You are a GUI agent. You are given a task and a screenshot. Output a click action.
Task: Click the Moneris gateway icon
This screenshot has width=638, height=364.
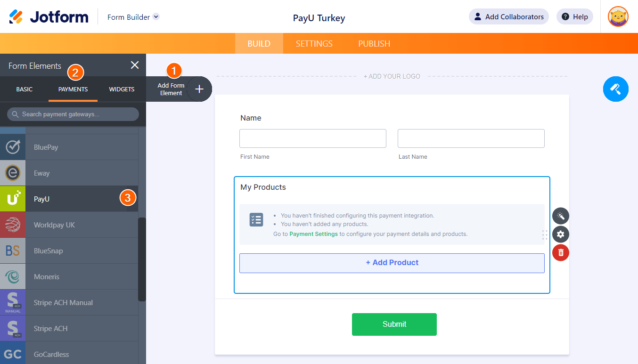(13, 276)
